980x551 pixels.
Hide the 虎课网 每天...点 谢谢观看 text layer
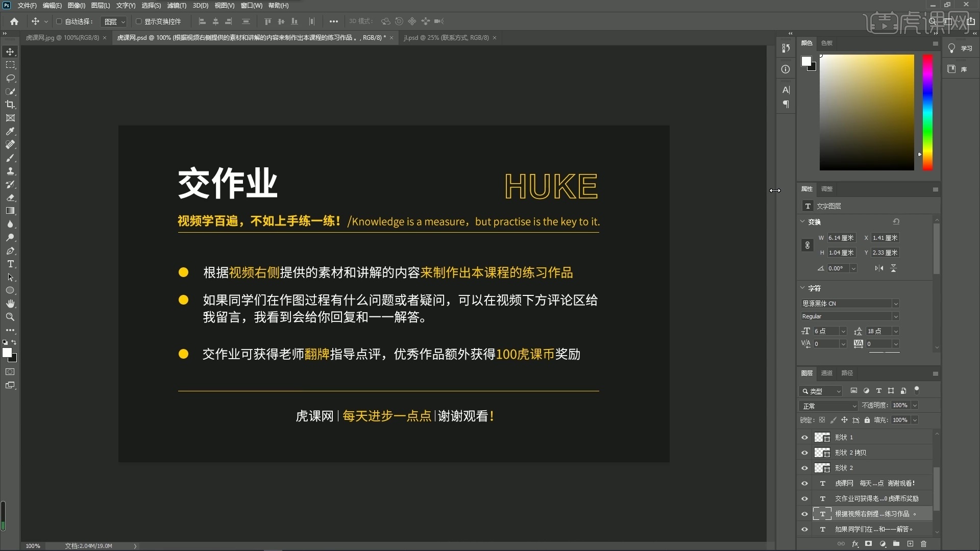pos(805,483)
